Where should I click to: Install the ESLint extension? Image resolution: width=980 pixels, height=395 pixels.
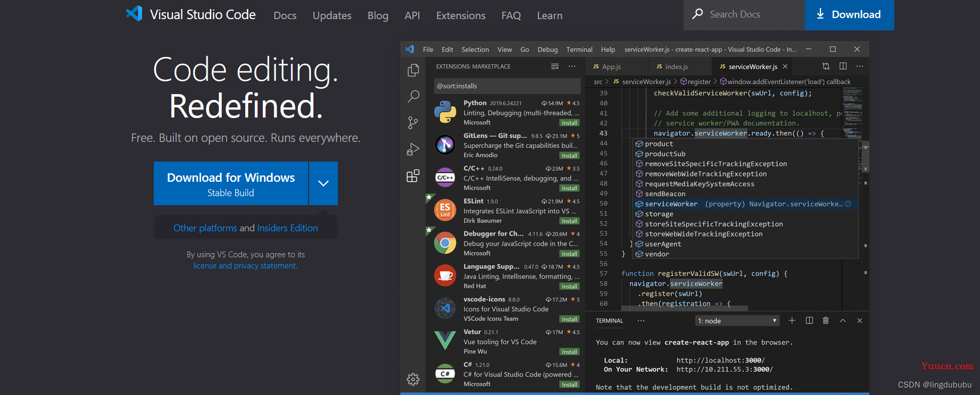click(569, 221)
